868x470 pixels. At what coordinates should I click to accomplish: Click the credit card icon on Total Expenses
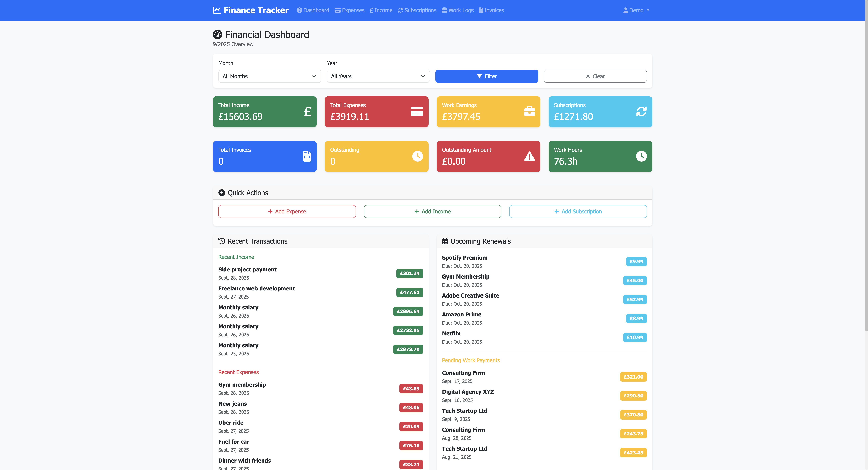417,112
